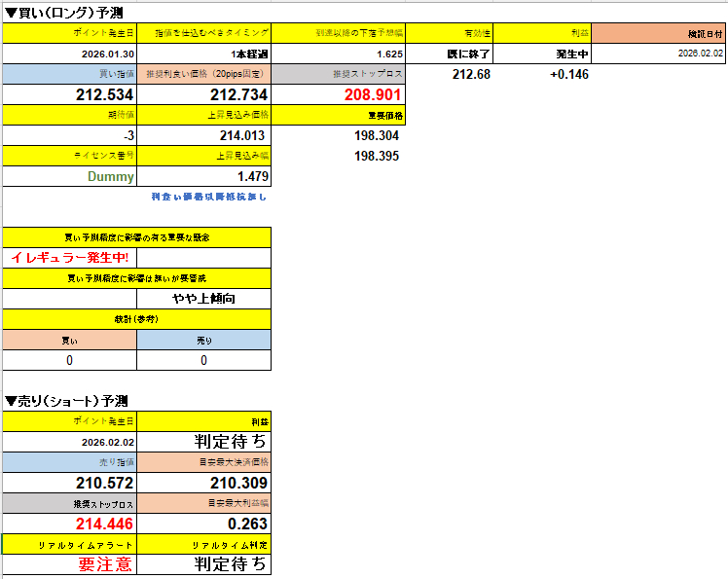
Task: Click the red 要注意 alert cell
Action: point(70,564)
